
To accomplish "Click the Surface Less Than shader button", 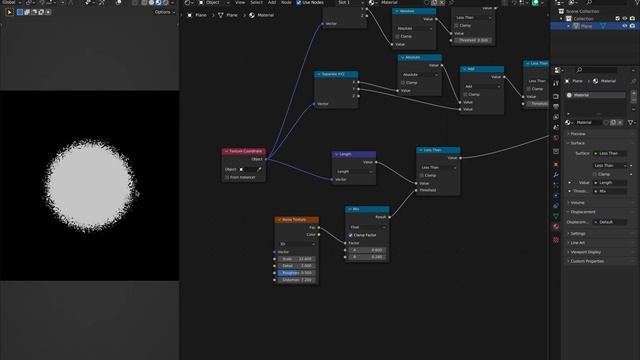I will (x=610, y=153).
